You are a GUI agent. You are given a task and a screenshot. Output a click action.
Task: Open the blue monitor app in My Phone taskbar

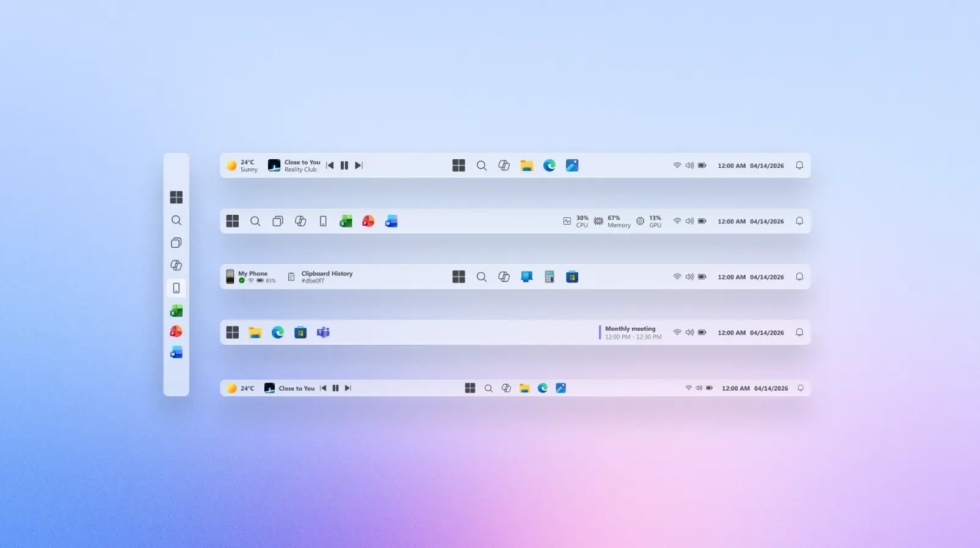(527, 276)
